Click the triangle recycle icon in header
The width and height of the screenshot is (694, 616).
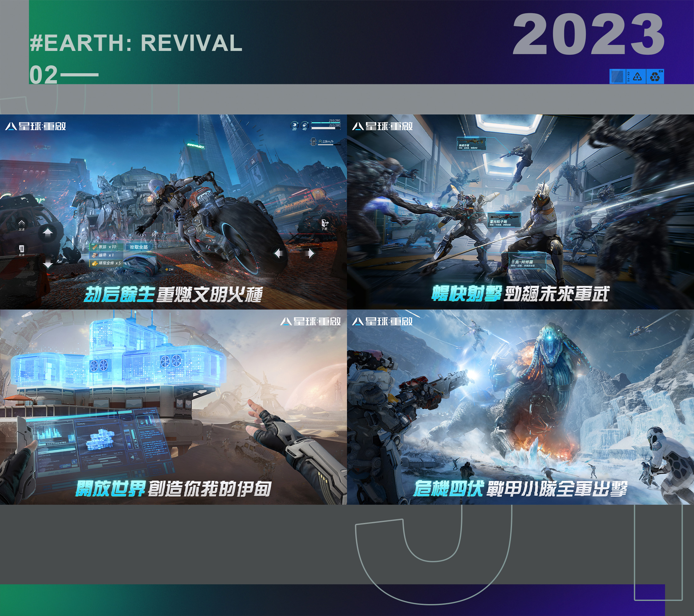pyautogui.click(x=637, y=76)
